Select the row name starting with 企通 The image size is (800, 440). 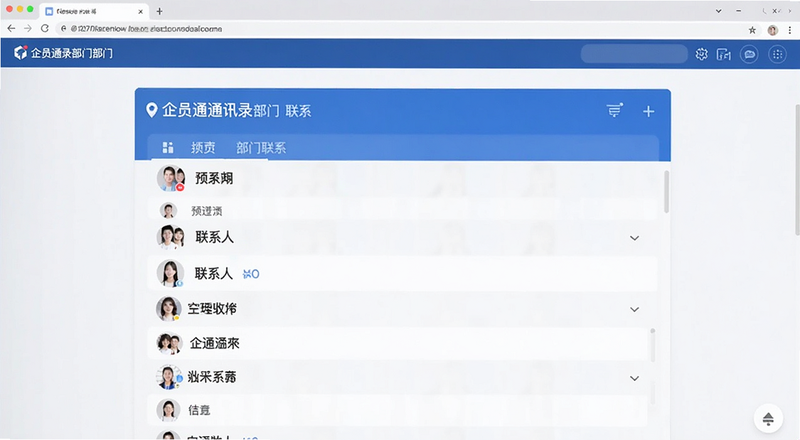point(214,344)
